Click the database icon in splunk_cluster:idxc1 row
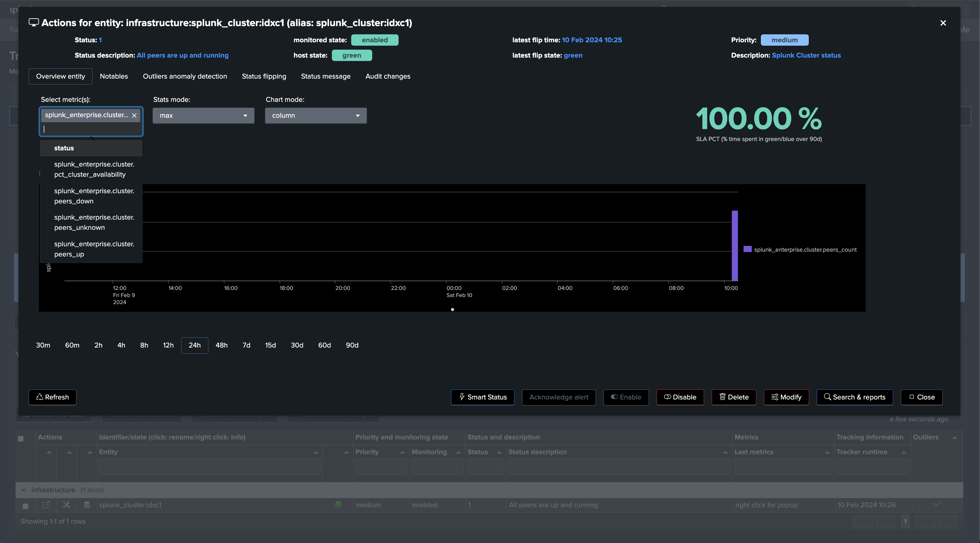980x543 pixels. pos(87,505)
